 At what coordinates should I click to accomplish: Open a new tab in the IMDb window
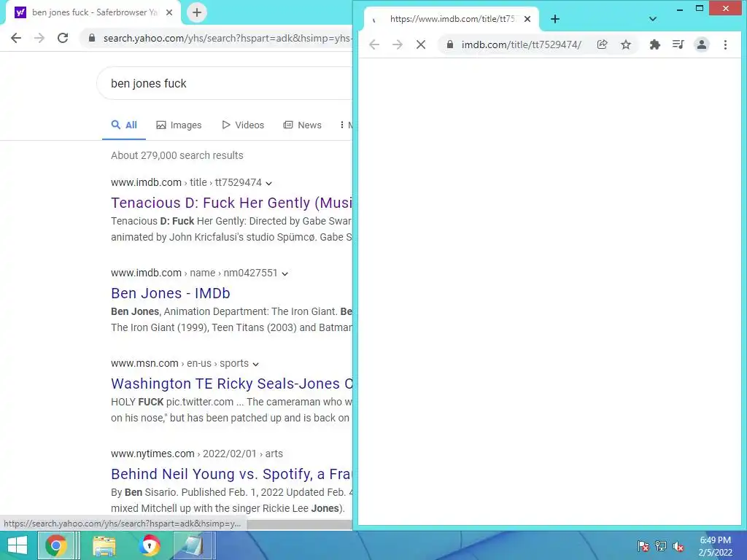pyautogui.click(x=555, y=19)
